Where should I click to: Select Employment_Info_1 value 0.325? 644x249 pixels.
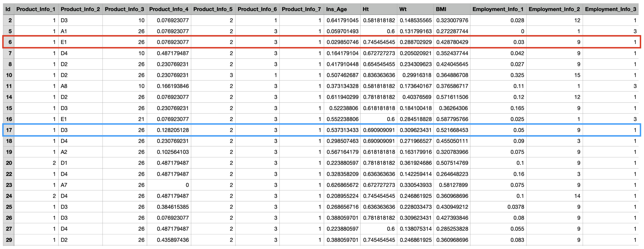[x=498, y=75]
